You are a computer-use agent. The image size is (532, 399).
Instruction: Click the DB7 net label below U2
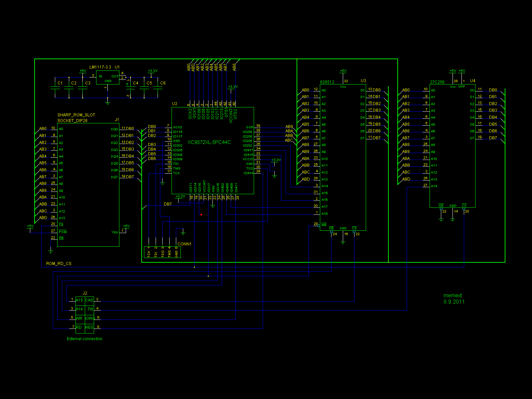[x=168, y=204]
